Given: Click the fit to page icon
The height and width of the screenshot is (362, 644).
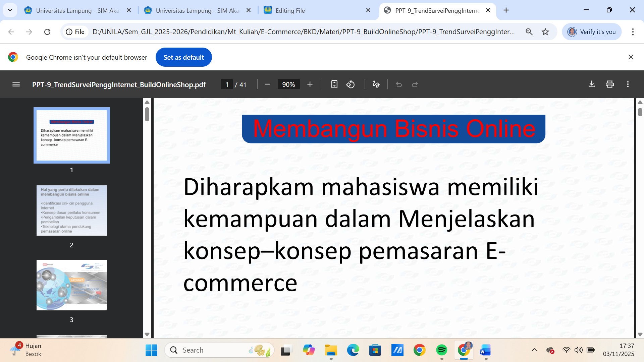Looking at the screenshot, I should (334, 84).
